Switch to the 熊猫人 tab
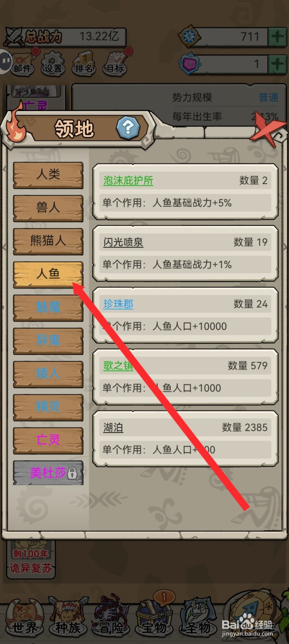The height and width of the screenshot is (644, 289). pos(48,241)
